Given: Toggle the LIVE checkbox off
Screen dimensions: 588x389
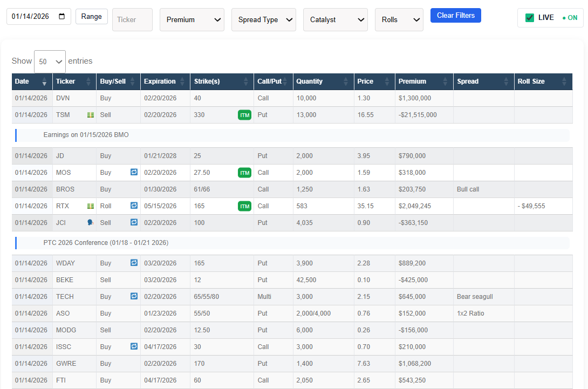Looking at the screenshot, I should (x=530, y=17).
